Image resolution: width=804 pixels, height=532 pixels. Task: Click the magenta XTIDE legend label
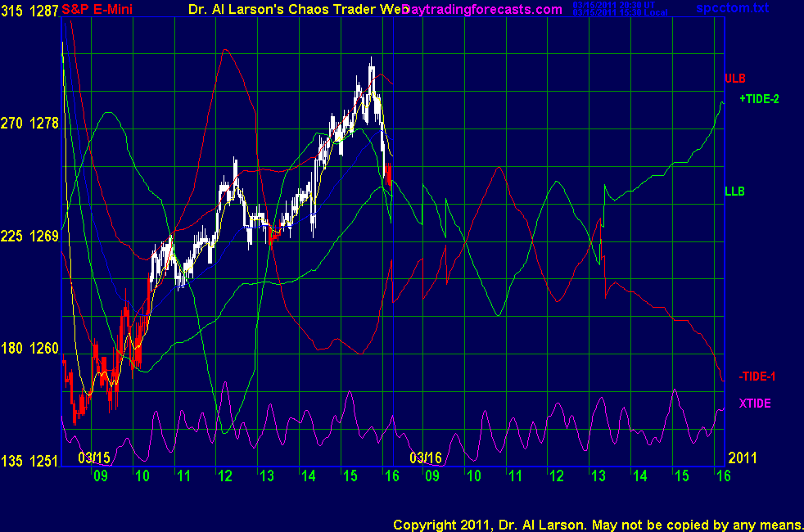[754, 404]
